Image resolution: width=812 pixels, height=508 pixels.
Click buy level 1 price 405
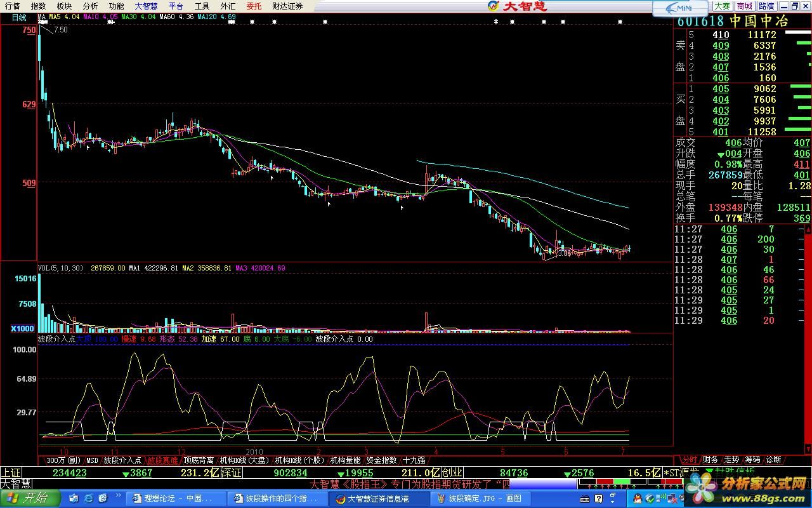pyautogui.click(x=721, y=89)
